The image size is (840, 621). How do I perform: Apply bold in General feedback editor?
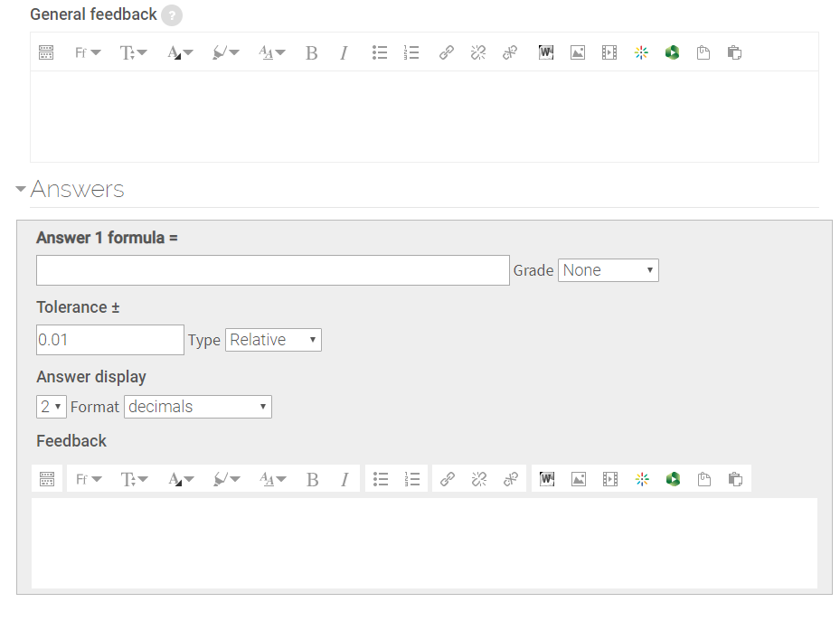tap(311, 52)
